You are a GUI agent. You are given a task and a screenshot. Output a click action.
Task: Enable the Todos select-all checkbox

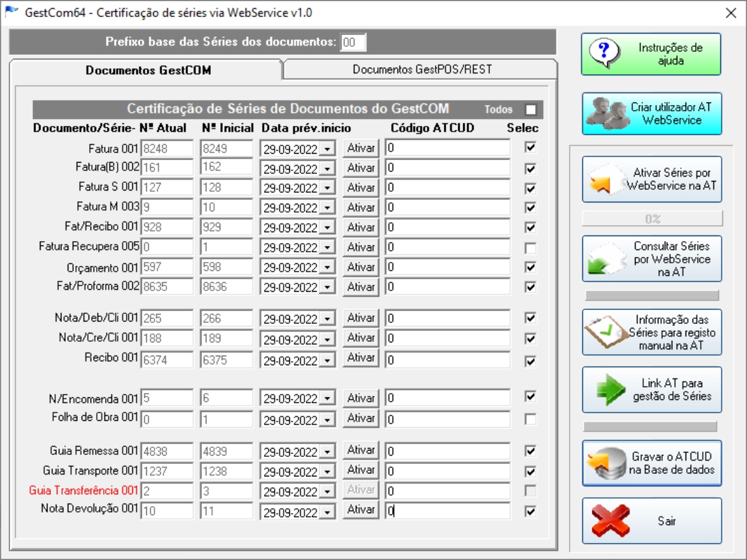530,109
